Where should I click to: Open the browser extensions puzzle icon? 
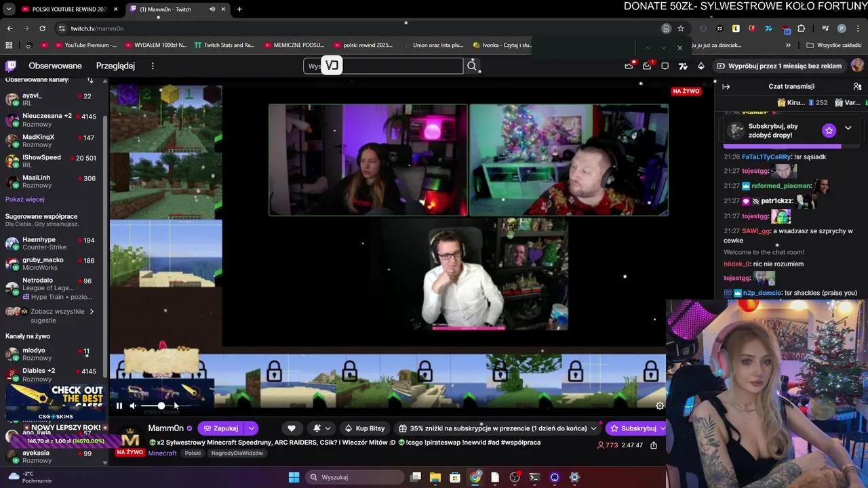[x=802, y=28]
